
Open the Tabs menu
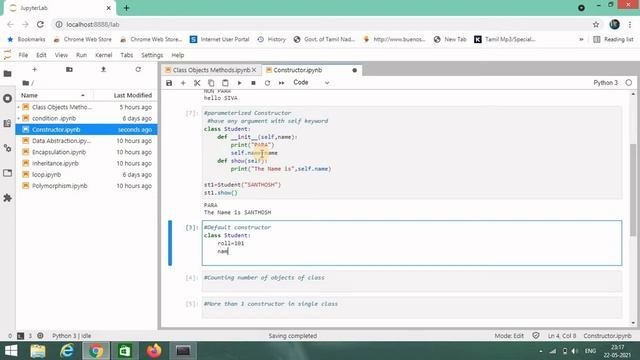(127, 55)
